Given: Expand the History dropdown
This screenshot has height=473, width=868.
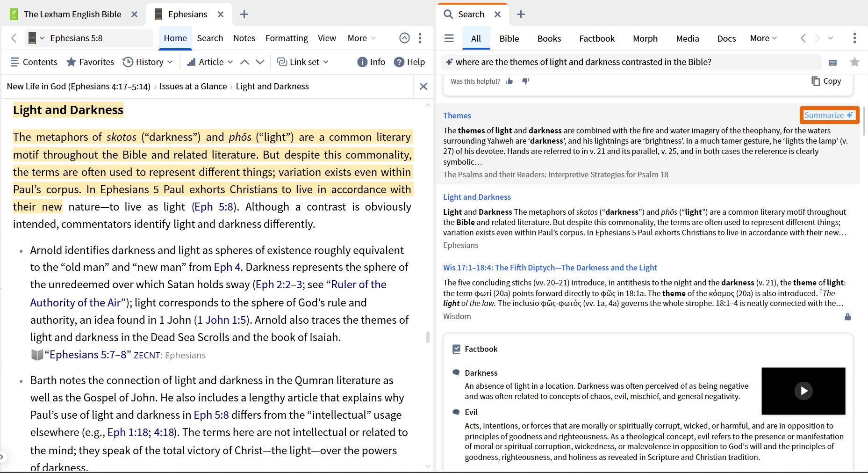Looking at the screenshot, I should 148,62.
